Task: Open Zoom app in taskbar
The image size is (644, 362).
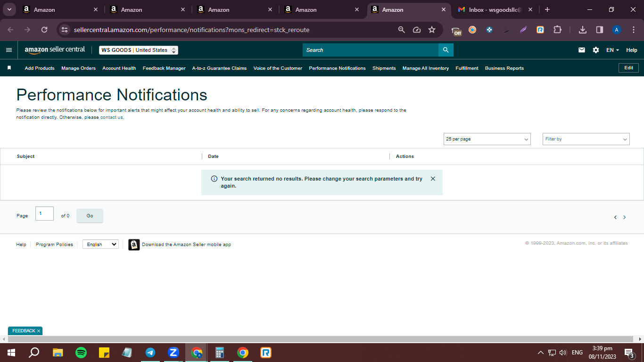Action: pos(173,353)
